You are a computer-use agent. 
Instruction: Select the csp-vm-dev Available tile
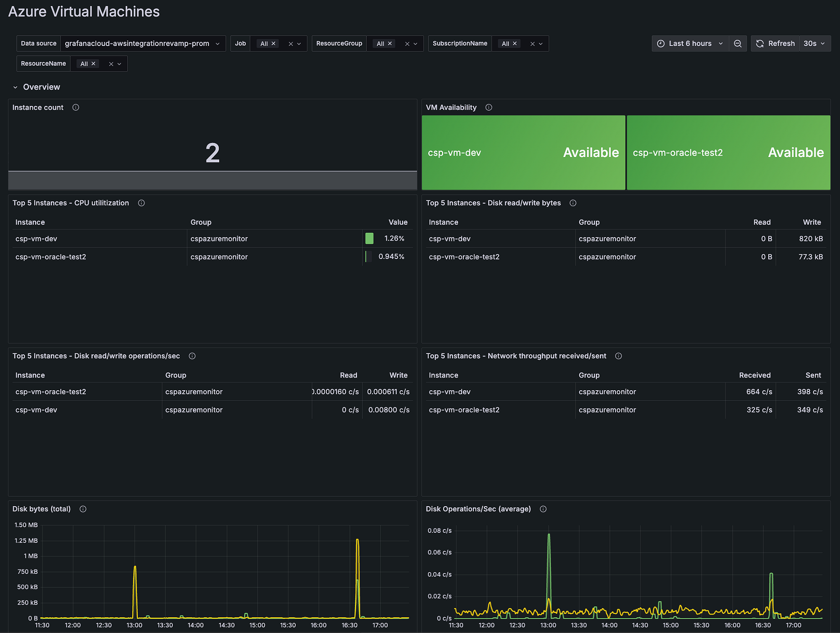coord(523,153)
